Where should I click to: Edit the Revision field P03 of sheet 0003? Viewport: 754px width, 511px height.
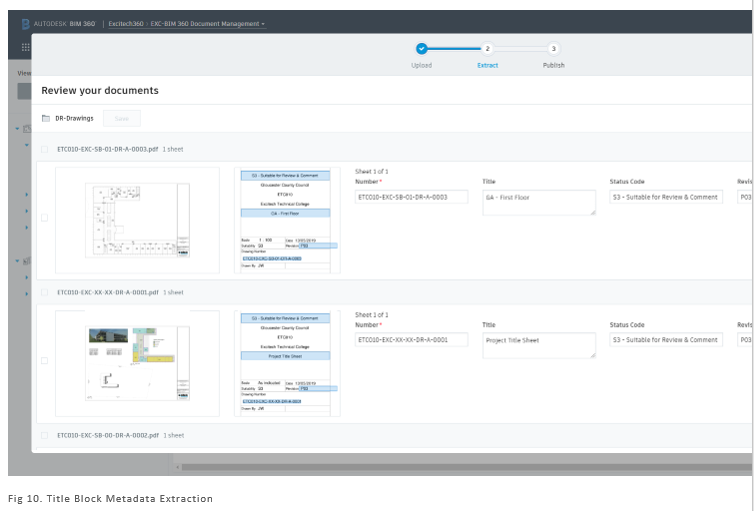point(745,197)
